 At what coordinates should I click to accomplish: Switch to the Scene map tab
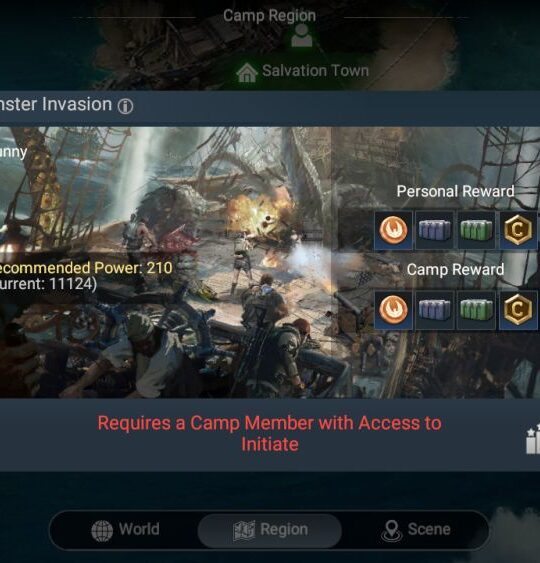point(416,530)
